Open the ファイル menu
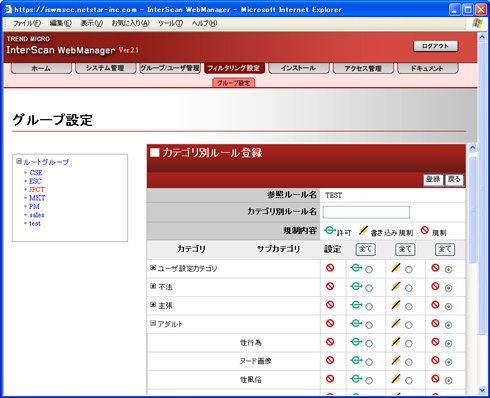The image size is (490, 398). coord(27,23)
